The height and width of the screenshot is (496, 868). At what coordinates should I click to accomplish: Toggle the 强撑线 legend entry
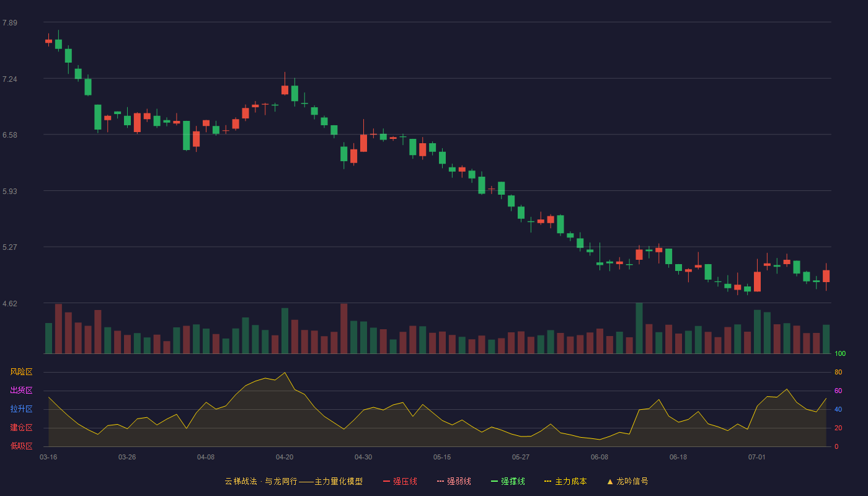(x=508, y=481)
